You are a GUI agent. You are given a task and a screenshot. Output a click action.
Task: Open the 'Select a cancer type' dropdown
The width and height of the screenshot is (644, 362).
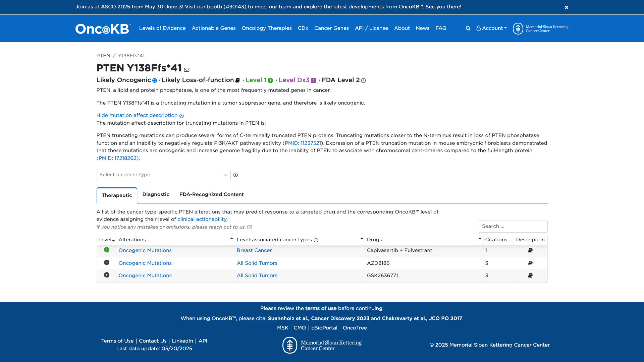(163, 175)
